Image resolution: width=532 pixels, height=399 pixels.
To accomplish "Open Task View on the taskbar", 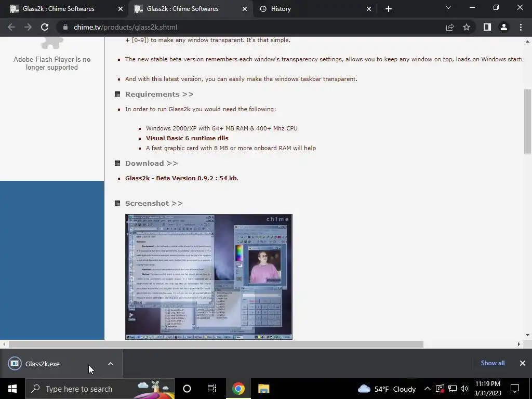I will pyautogui.click(x=212, y=389).
